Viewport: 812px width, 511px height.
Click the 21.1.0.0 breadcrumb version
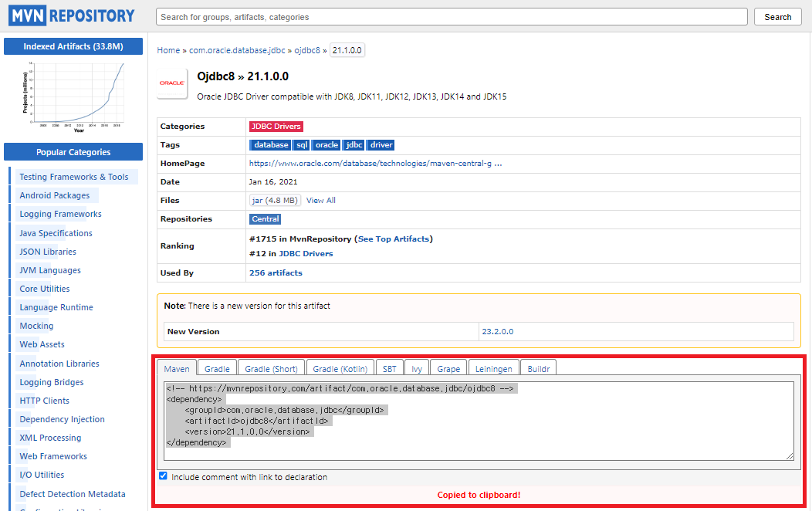[347, 50]
